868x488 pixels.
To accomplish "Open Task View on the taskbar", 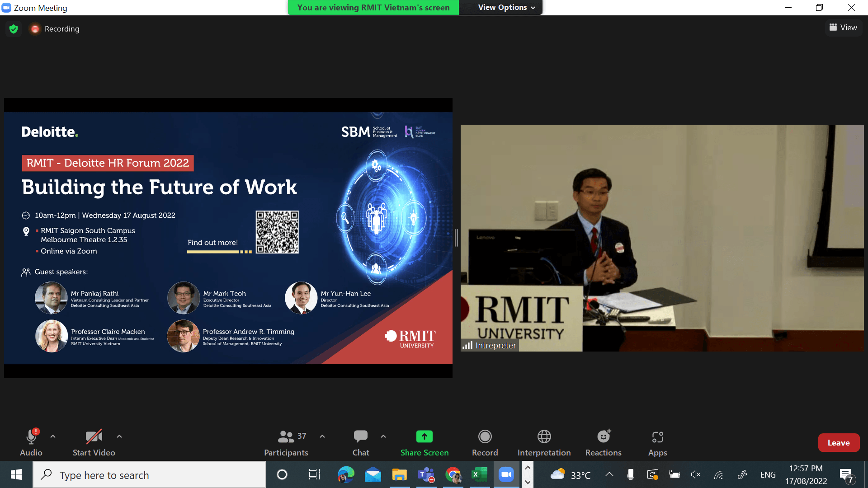I will [x=314, y=474].
